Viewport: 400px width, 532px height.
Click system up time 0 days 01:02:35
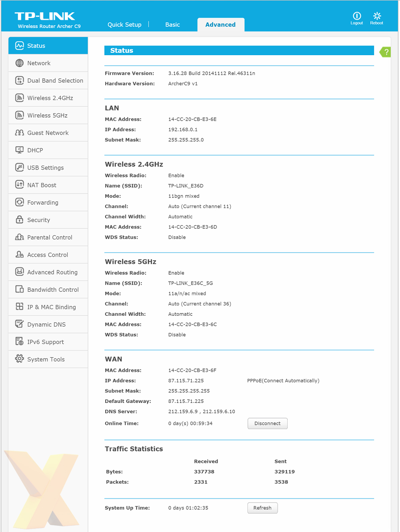(188, 508)
